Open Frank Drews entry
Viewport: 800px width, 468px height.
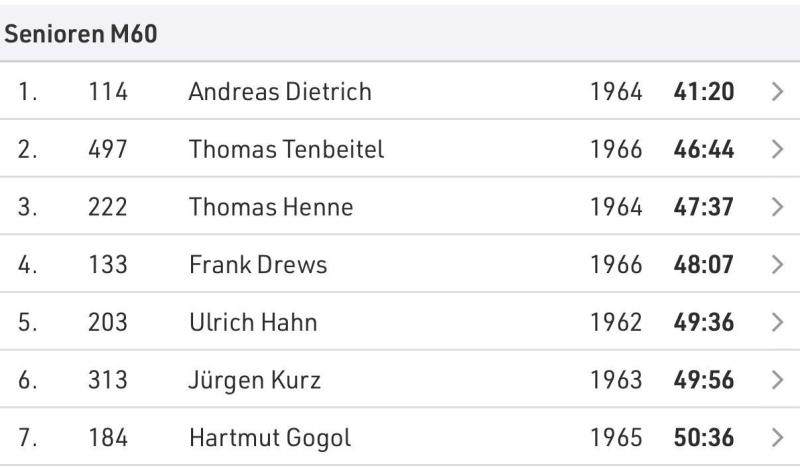[x=257, y=265]
